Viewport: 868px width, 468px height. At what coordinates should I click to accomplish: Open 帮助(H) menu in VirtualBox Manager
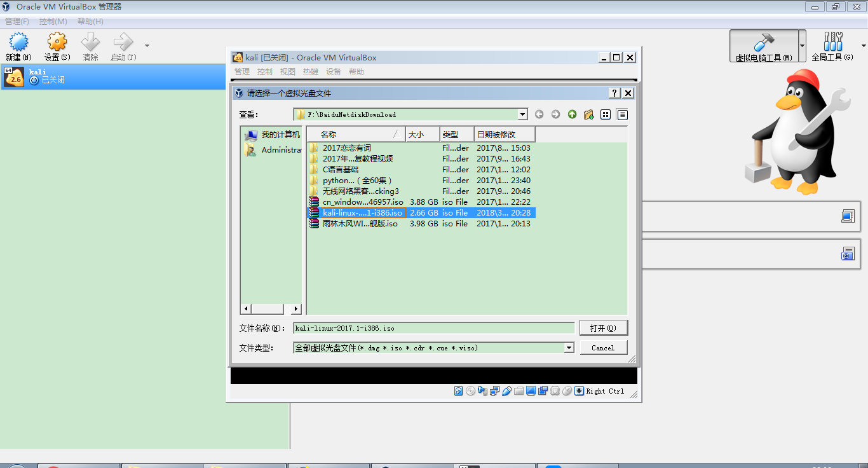90,22
